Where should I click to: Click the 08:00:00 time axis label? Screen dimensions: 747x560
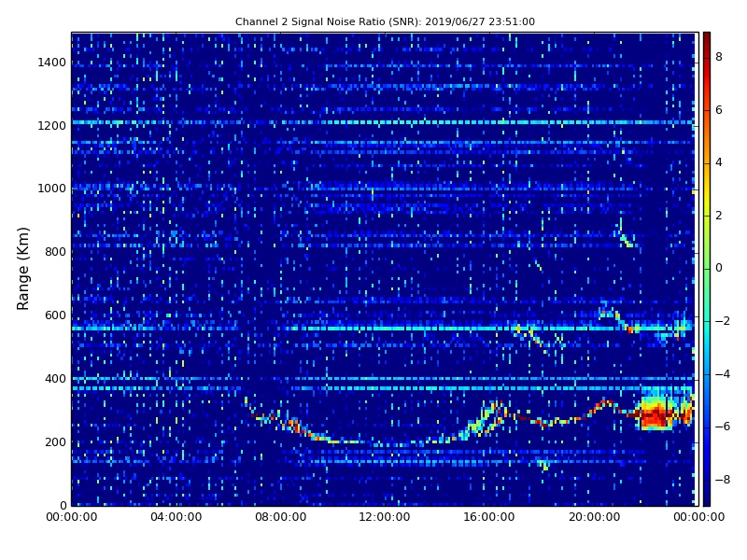point(281,517)
